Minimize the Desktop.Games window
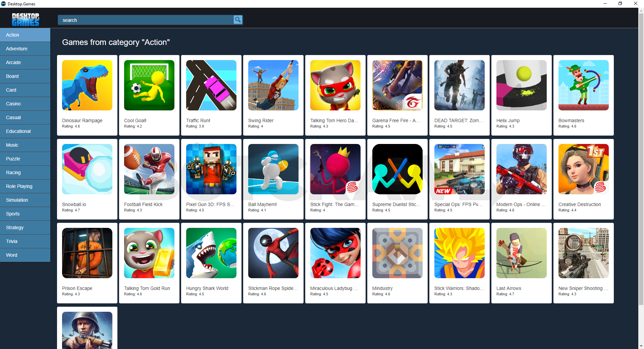644x349 pixels. [x=605, y=4]
